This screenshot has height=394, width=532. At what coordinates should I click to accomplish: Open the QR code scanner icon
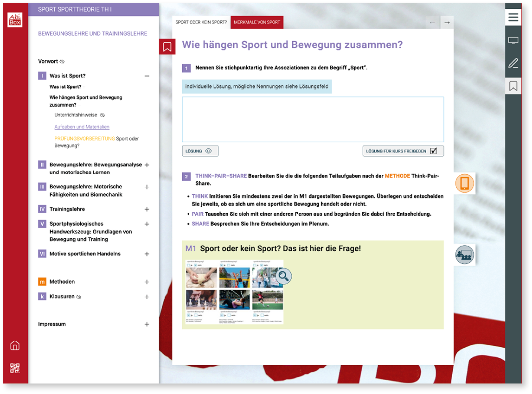click(15, 369)
